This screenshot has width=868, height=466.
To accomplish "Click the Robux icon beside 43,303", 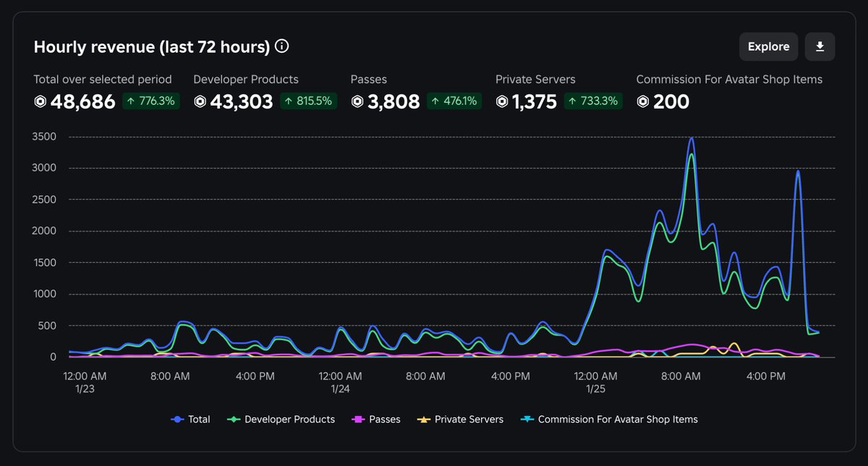I will (200, 101).
